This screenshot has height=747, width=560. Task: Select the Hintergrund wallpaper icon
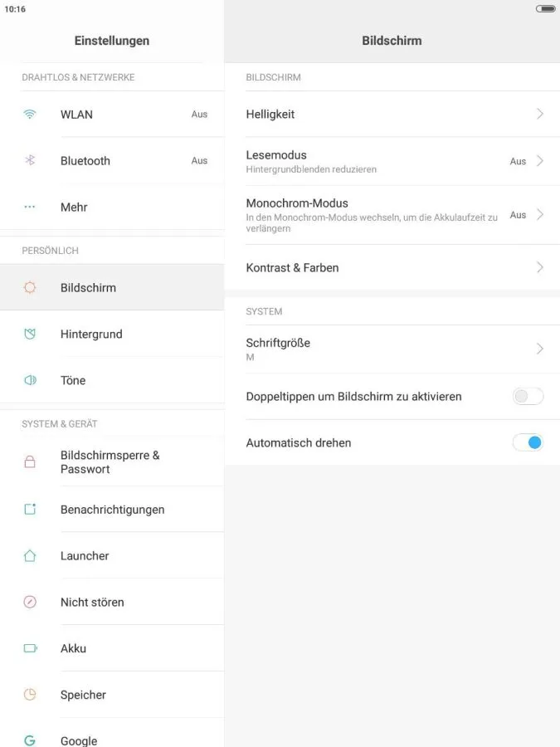[30, 334]
